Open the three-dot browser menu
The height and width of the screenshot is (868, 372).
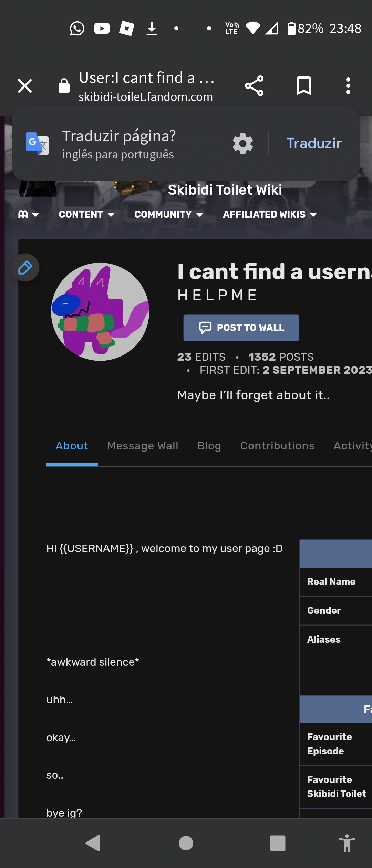click(x=348, y=86)
